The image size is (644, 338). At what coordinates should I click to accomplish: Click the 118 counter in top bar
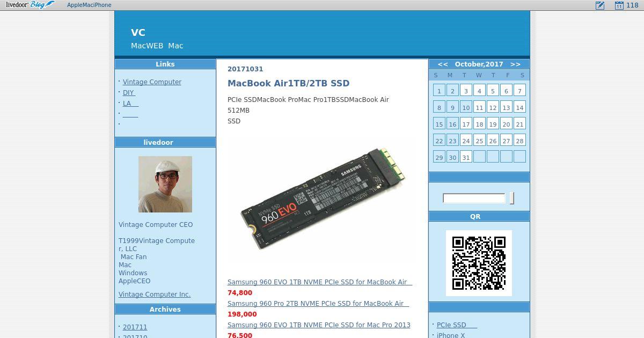click(632, 5)
